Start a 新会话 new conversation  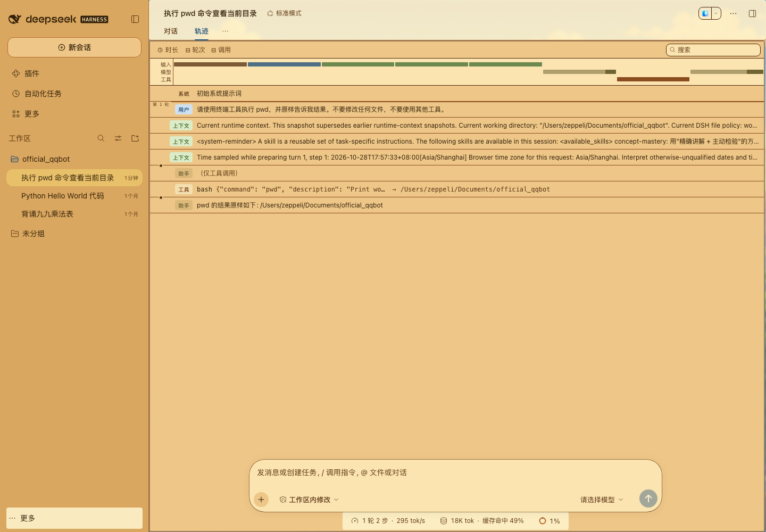pyautogui.click(x=74, y=47)
